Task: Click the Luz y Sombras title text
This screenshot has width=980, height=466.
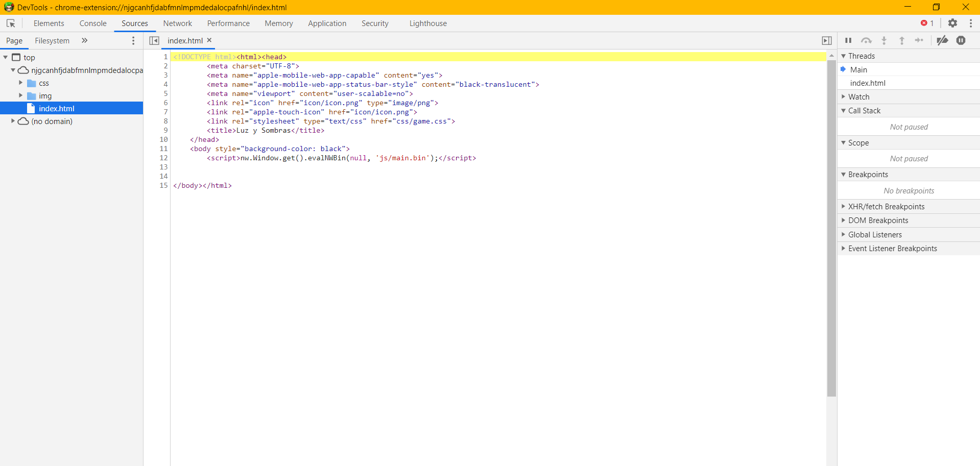Action: (264, 130)
